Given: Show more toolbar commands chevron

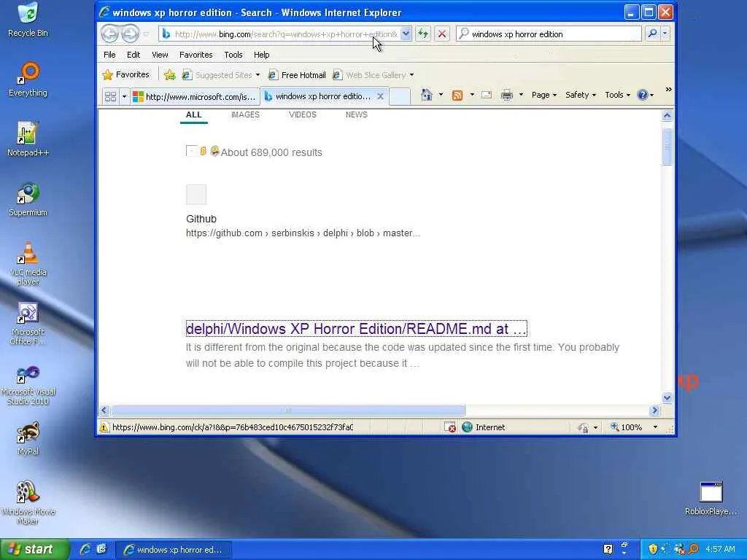Looking at the screenshot, I should click(x=668, y=90).
